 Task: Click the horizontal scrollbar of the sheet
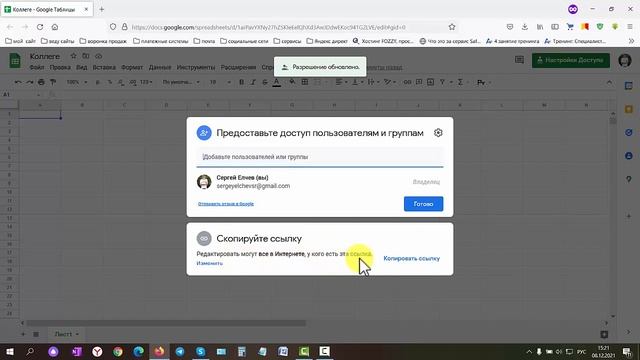(x=165, y=323)
